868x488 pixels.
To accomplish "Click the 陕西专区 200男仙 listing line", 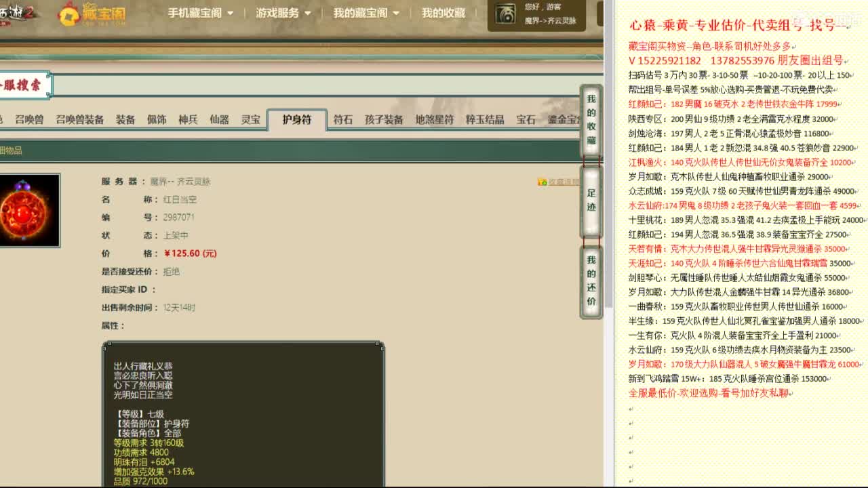I will pyautogui.click(x=731, y=119).
